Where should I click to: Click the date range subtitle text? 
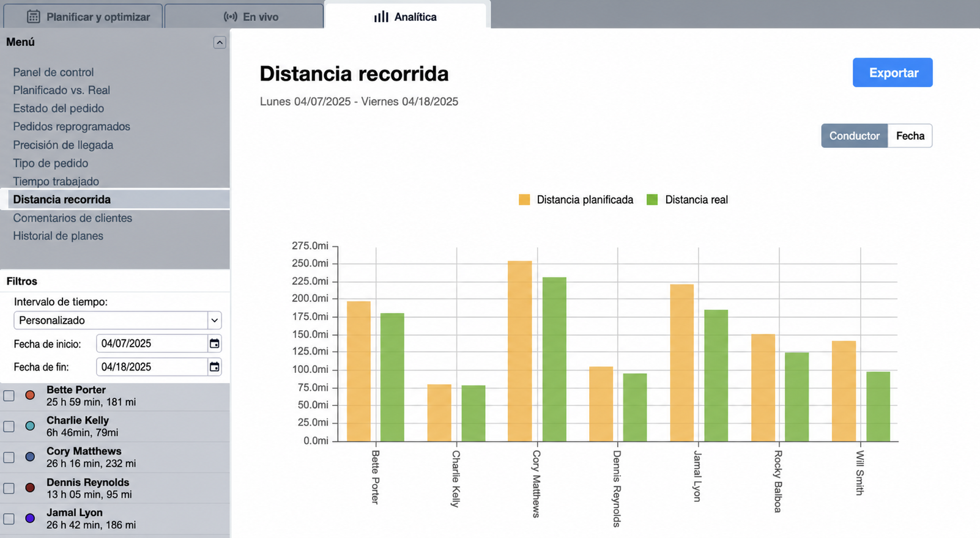tap(359, 101)
